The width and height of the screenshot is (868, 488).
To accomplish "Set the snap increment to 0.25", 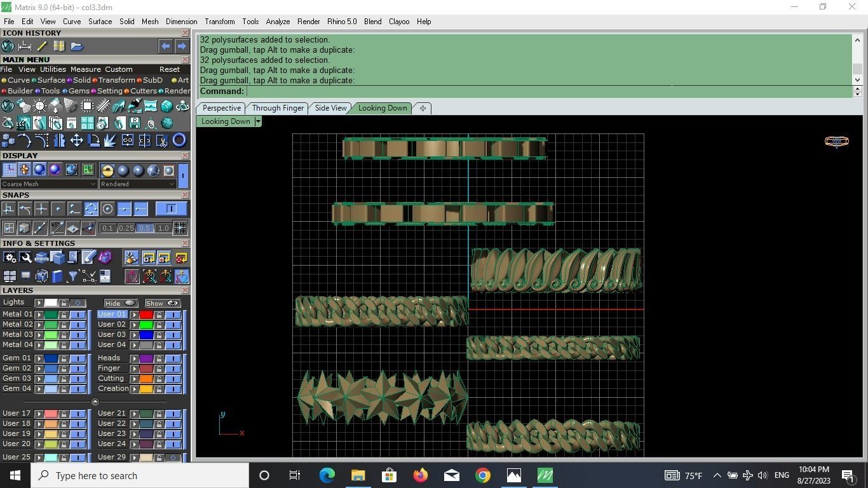I will 126,228.
